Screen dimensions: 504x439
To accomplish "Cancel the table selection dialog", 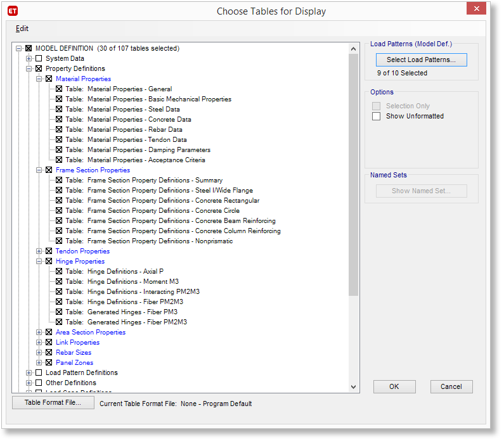I will point(451,386).
